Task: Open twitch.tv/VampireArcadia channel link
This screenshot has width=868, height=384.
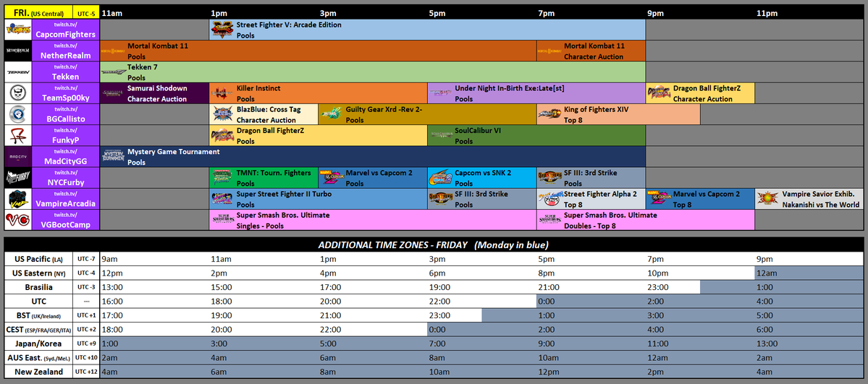Action: pos(65,199)
